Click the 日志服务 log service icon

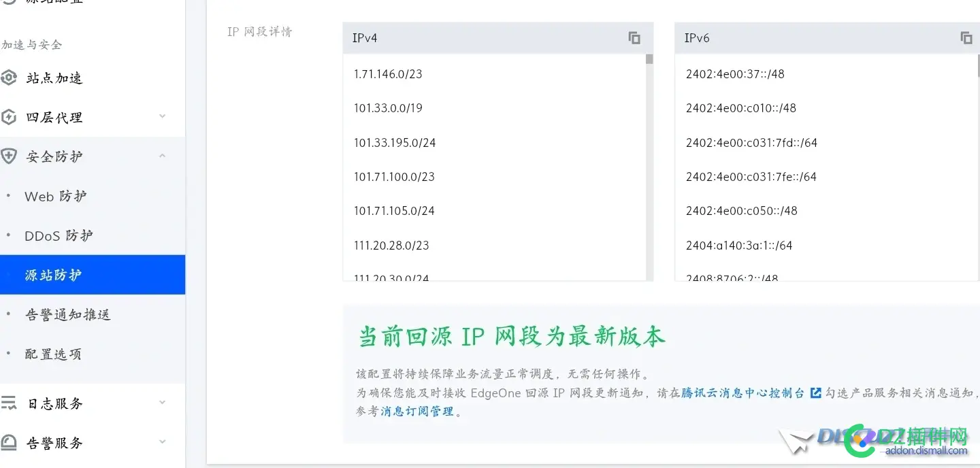(x=9, y=403)
